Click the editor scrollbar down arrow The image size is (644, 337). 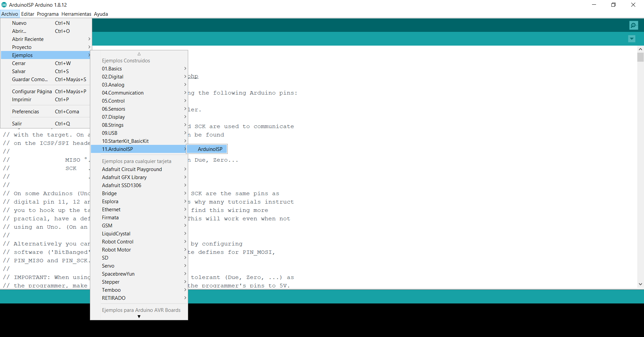[x=640, y=284]
